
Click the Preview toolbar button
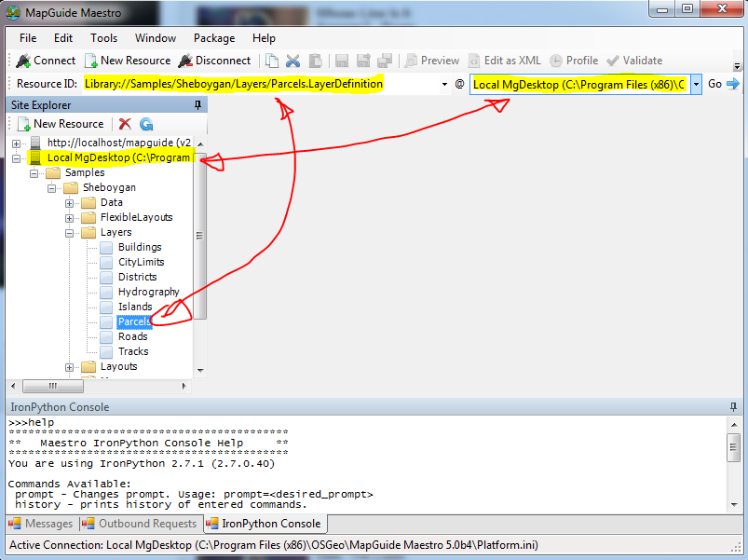[431, 61]
